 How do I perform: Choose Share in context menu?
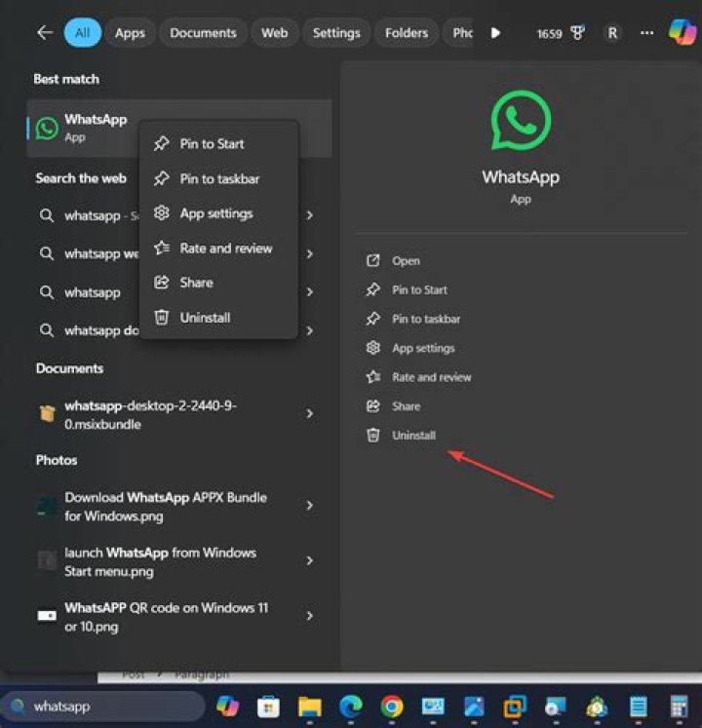(x=218, y=283)
